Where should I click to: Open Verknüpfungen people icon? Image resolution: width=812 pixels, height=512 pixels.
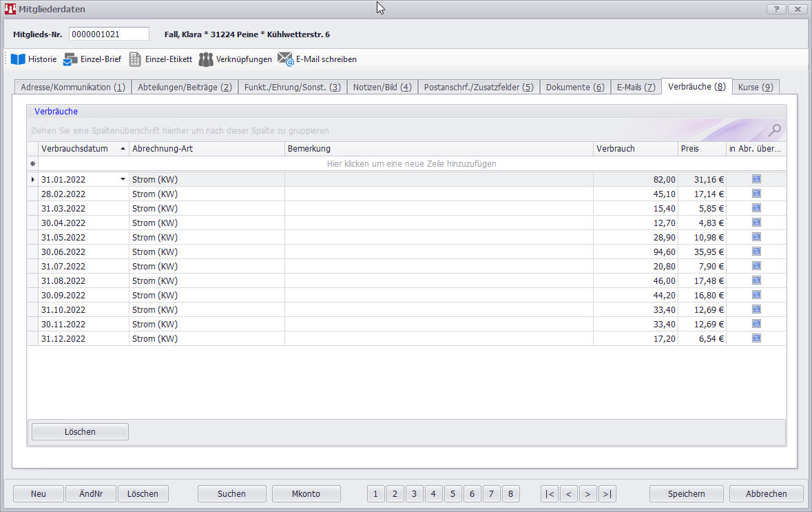pyautogui.click(x=206, y=59)
